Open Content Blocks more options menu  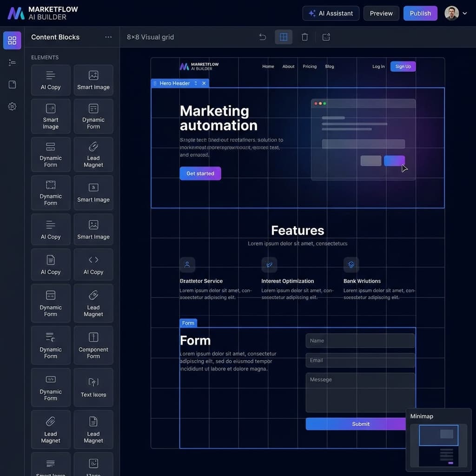(108, 37)
